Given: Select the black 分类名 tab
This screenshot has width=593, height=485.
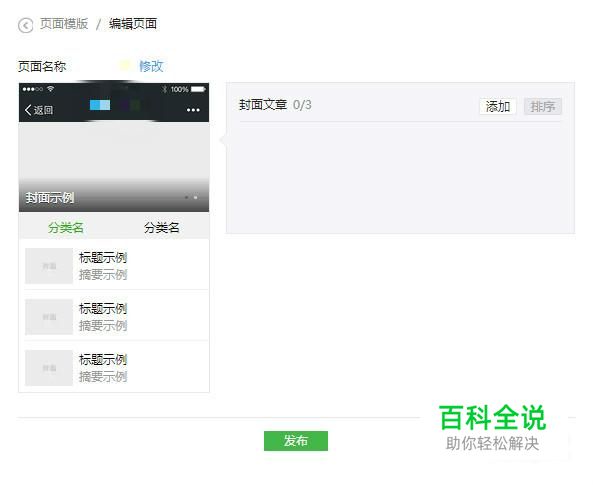Looking at the screenshot, I should [x=161, y=227].
